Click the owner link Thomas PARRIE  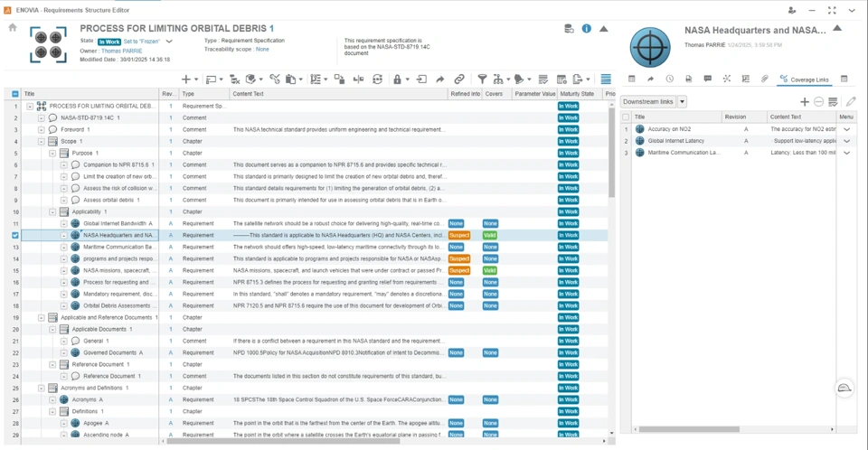coord(122,51)
